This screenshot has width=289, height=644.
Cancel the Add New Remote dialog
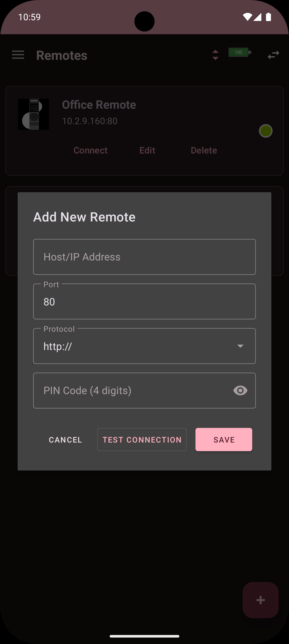65,440
